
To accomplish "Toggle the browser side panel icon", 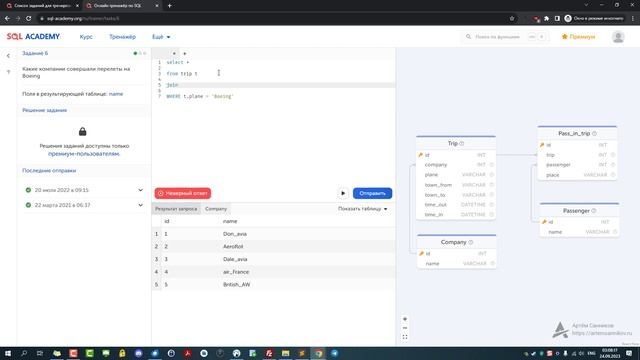I will point(557,18).
